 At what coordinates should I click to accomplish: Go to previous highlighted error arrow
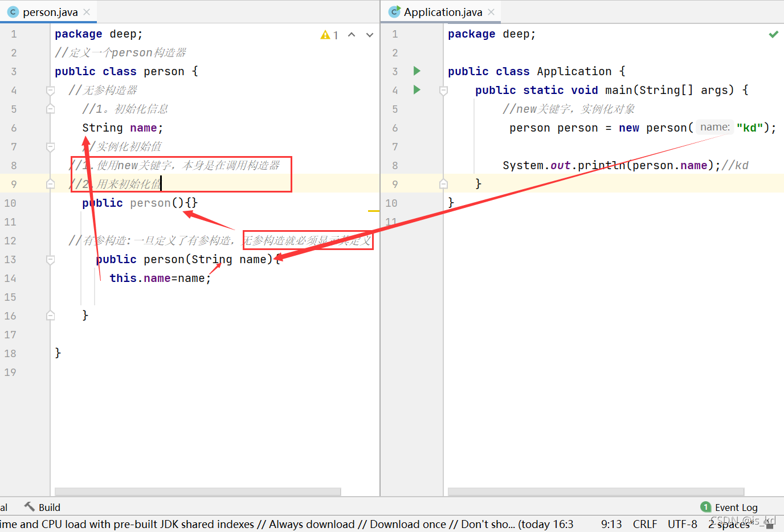(x=352, y=35)
